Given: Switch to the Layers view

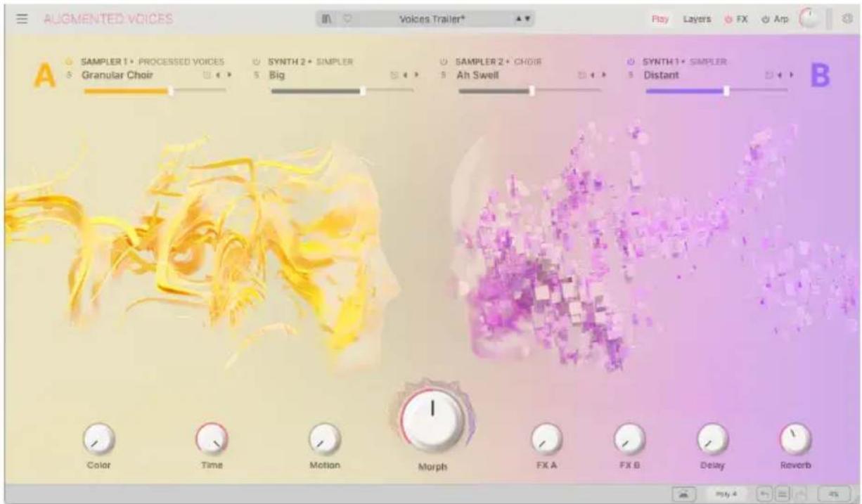Looking at the screenshot, I should click(x=697, y=20).
